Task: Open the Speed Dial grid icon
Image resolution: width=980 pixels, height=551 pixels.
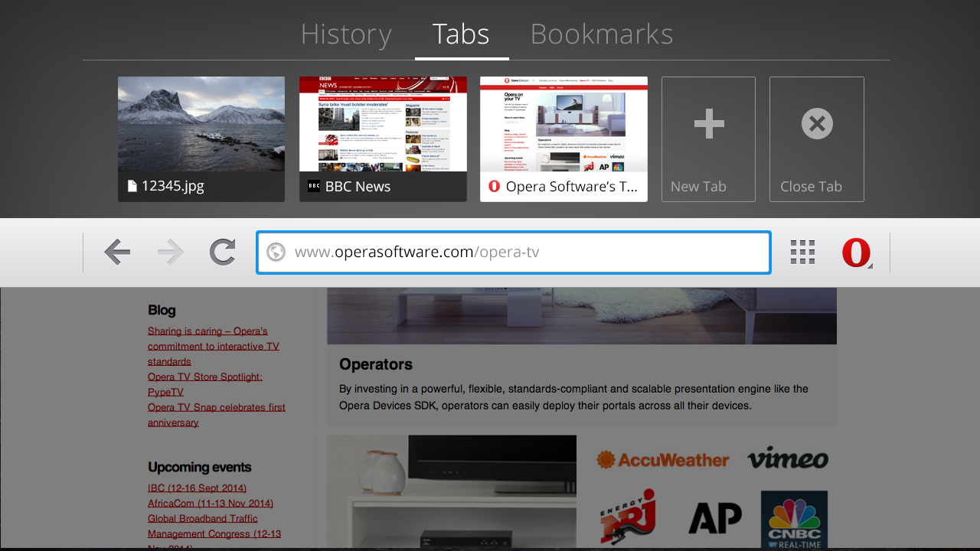Action: tap(802, 252)
